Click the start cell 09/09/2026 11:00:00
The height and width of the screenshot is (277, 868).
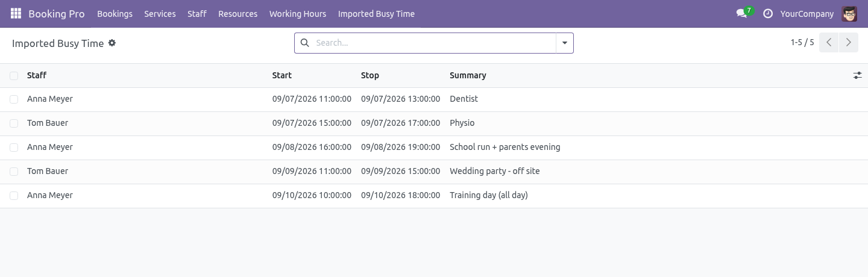point(312,171)
